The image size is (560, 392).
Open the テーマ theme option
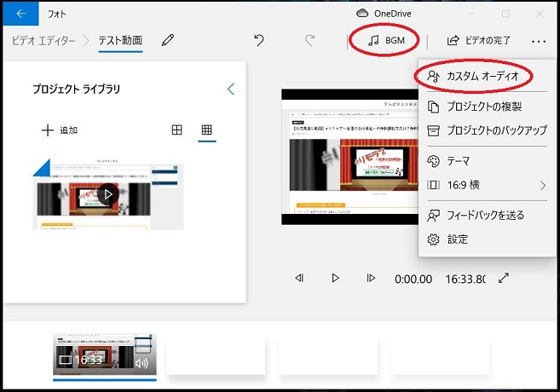[459, 161]
